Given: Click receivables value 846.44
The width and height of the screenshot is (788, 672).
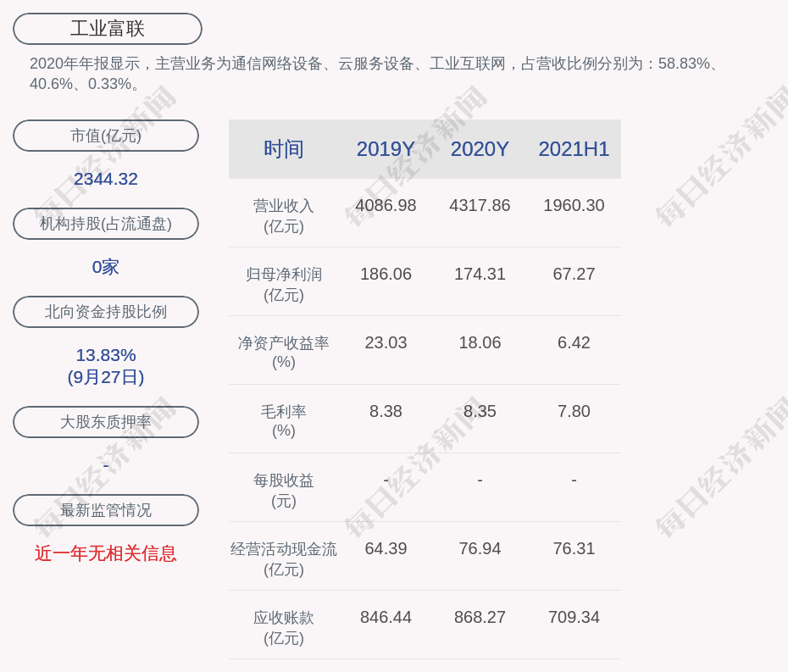Looking at the screenshot, I should click(386, 617).
